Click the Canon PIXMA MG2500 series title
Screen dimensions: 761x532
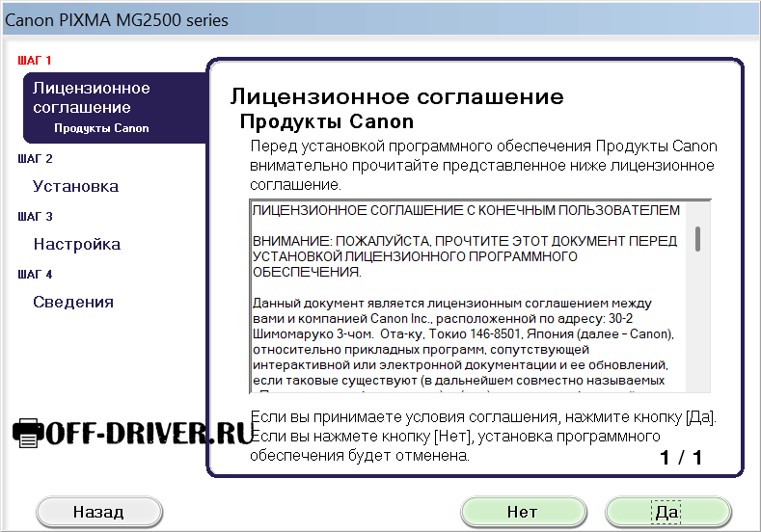[x=117, y=20]
